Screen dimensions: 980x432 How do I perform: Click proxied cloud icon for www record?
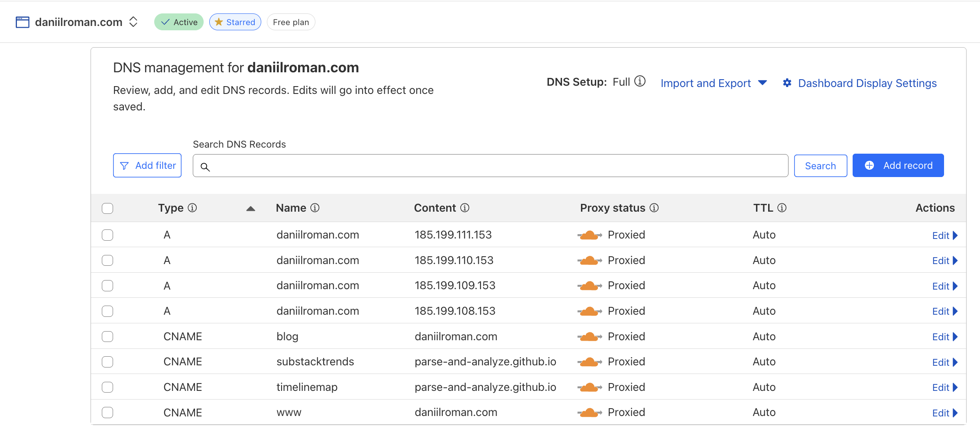590,413
